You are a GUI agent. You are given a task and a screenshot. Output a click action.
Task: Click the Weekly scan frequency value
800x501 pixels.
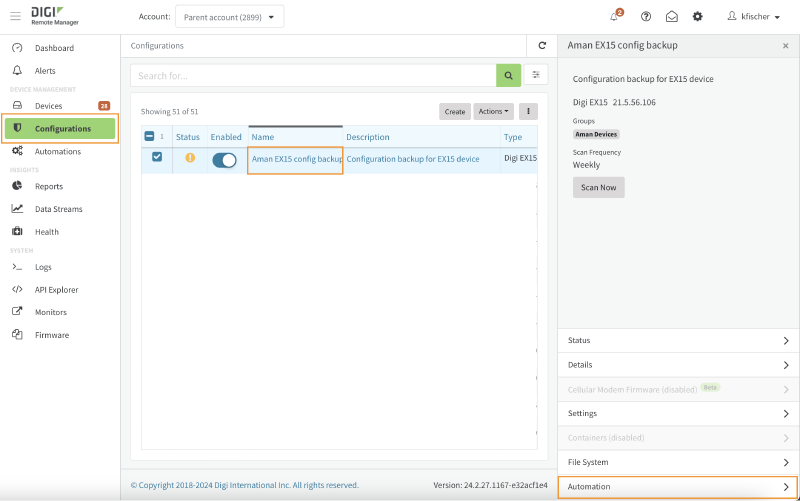586,165
